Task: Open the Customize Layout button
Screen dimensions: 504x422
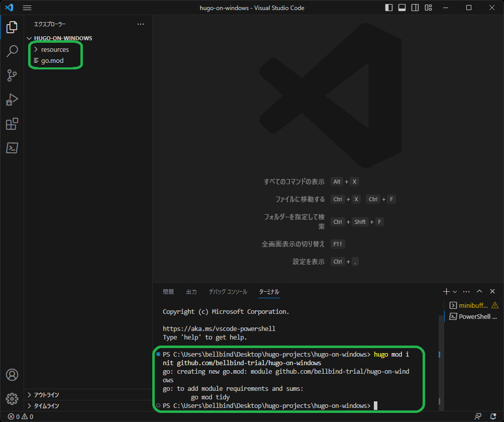Action: [428, 8]
